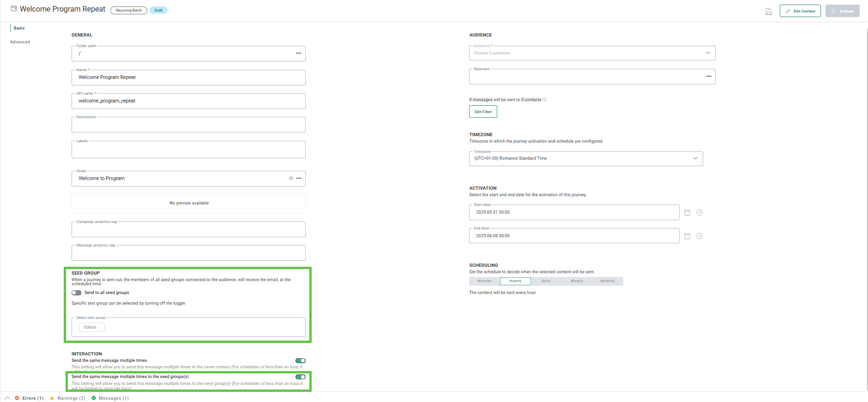This screenshot has width=868, height=402.
Task: Open End date clock time picker
Action: pos(699,236)
